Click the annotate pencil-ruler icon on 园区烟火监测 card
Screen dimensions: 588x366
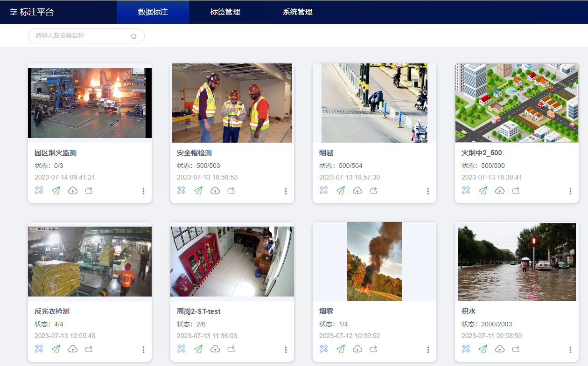pyautogui.click(x=39, y=190)
